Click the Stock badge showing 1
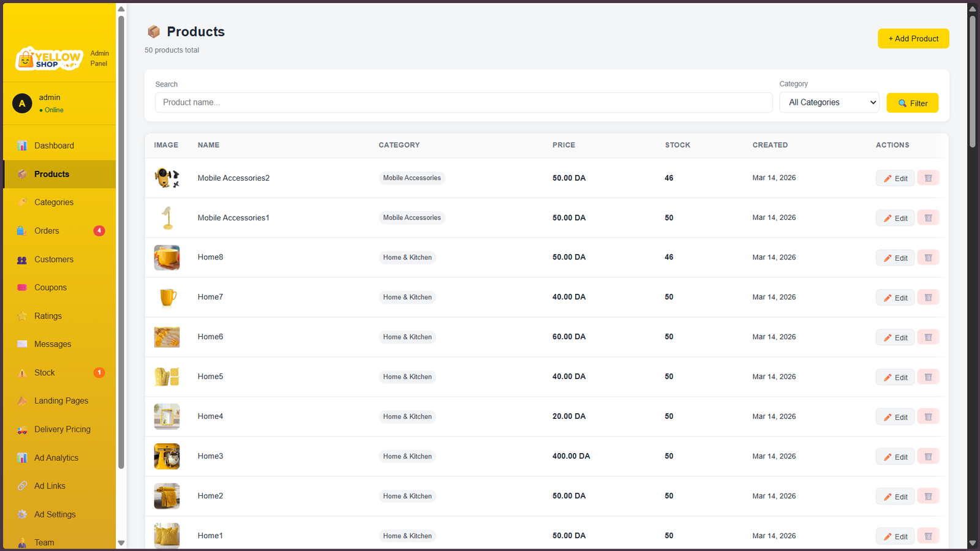This screenshot has height=551, width=980. [99, 373]
